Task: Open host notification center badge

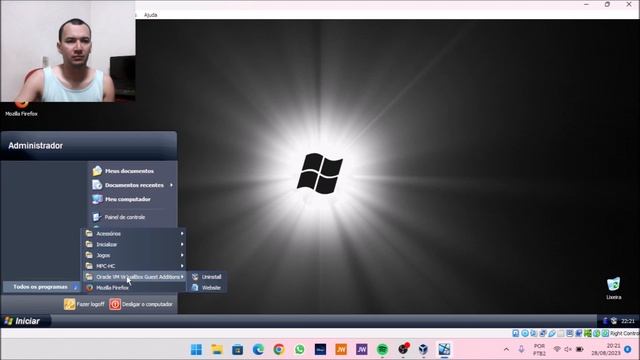Action: coord(628,349)
